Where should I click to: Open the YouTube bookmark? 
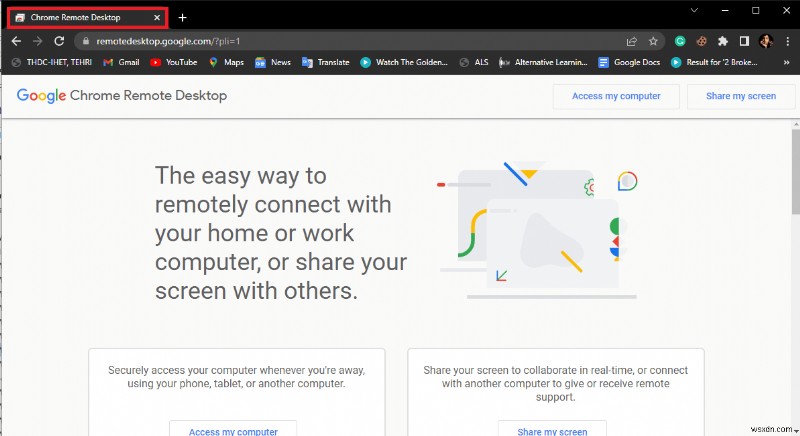[x=173, y=62]
